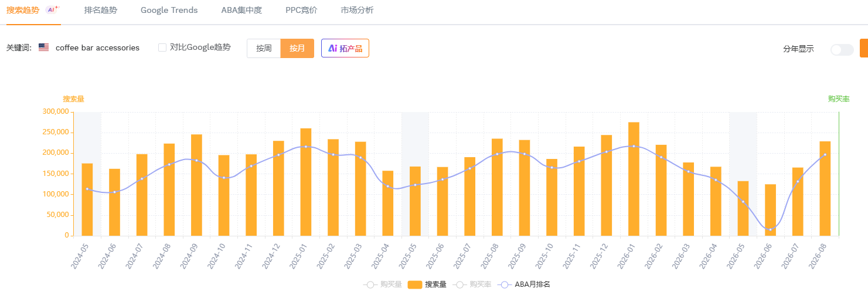Click the 2026-08 search volume bar
This screenshot has height=295, width=868.
pos(825,188)
